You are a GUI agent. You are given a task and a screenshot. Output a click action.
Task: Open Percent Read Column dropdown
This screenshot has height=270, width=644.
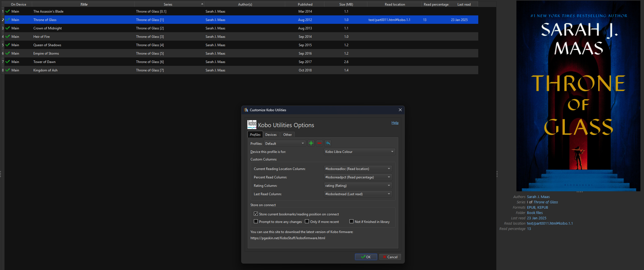(x=358, y=177)
